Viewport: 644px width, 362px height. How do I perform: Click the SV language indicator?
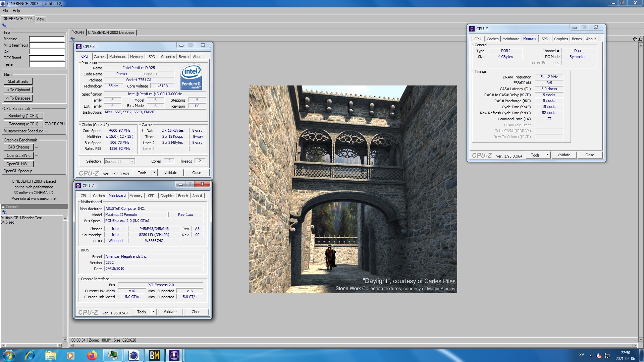coord(582,355)
